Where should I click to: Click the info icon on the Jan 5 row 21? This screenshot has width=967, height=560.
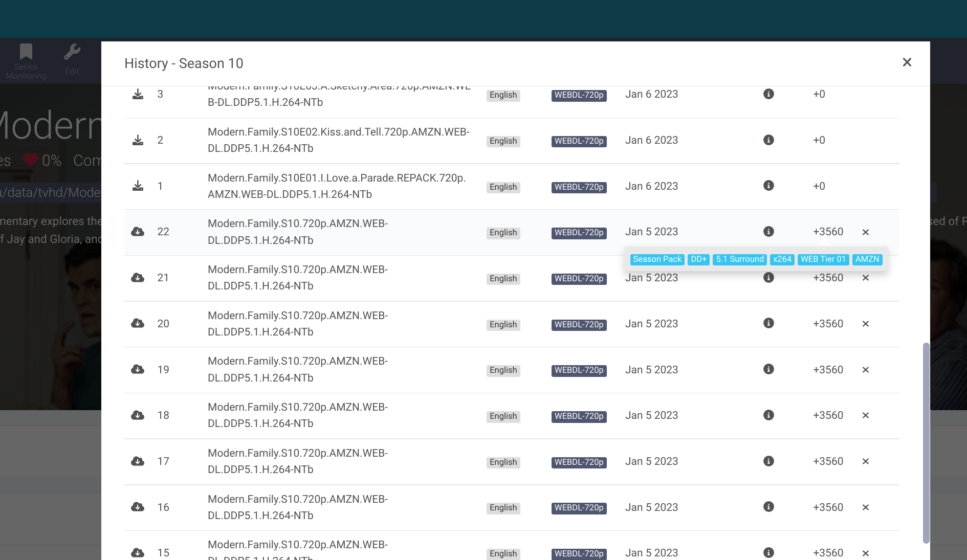pos(768,277)
